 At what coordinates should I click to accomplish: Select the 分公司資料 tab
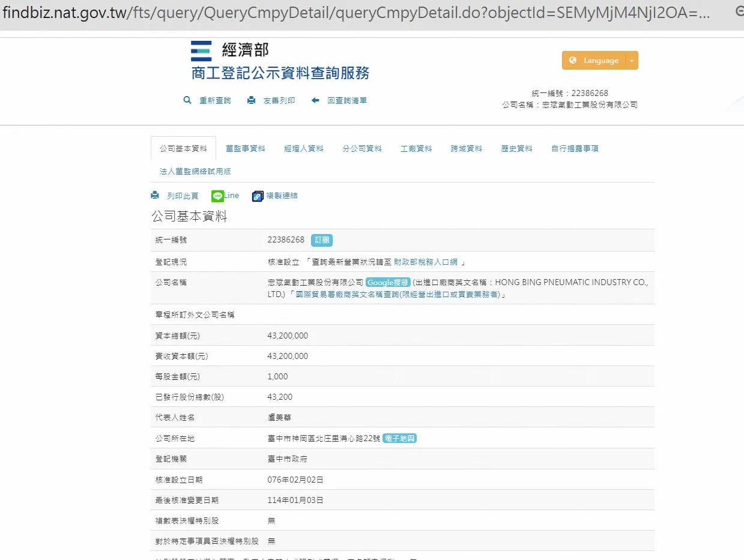coord(362,148)
